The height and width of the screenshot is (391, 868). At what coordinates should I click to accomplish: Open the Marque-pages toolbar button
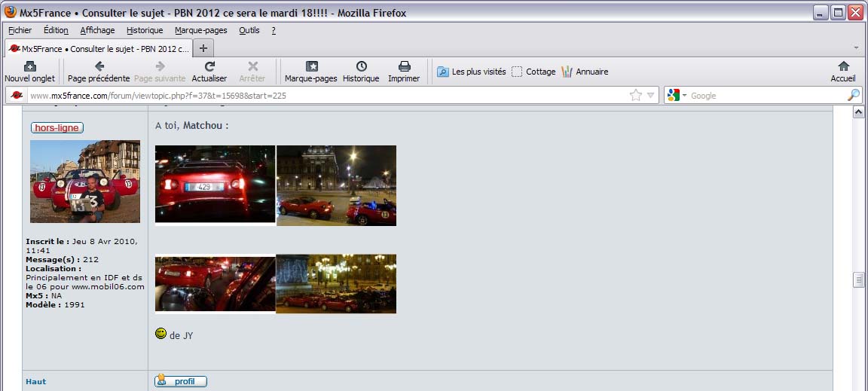(x=311, y=72)
